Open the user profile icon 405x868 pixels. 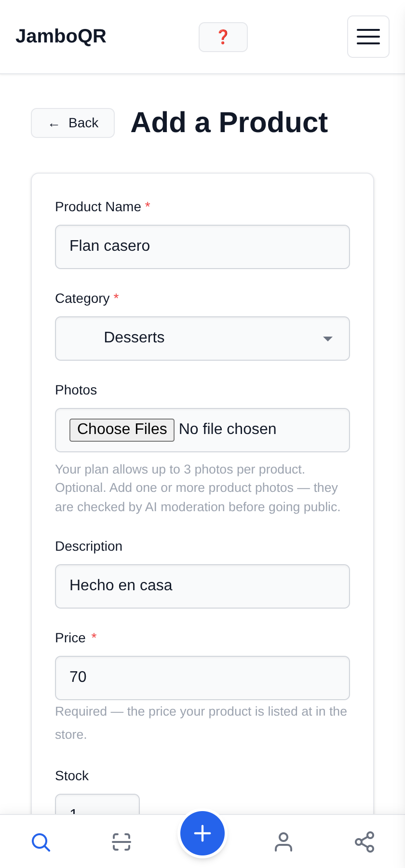click(283, 842)
